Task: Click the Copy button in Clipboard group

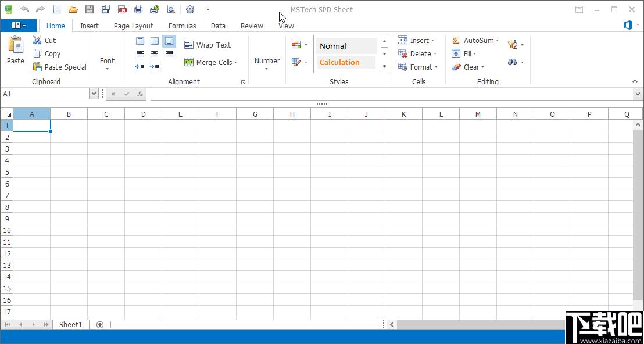Action: pos(47,54)
